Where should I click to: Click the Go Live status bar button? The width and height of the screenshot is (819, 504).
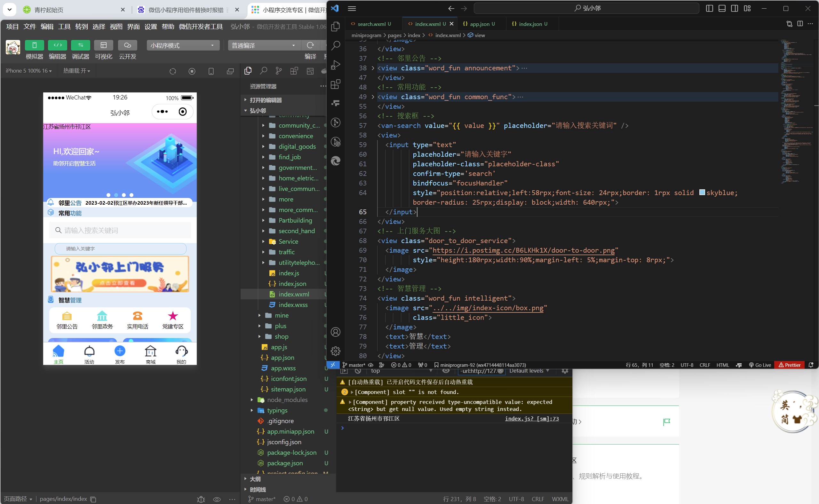point(760,365)
